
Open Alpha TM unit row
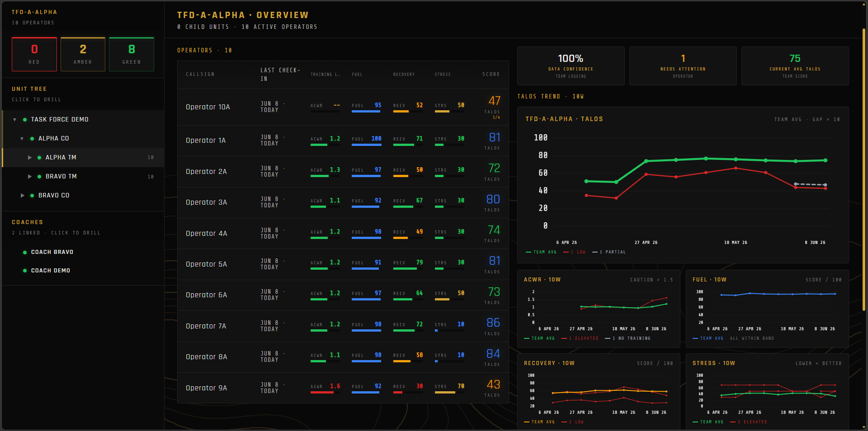coord(83,158)
